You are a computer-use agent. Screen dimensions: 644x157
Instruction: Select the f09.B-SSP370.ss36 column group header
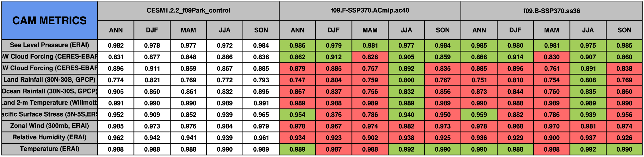tap(551, 11)
